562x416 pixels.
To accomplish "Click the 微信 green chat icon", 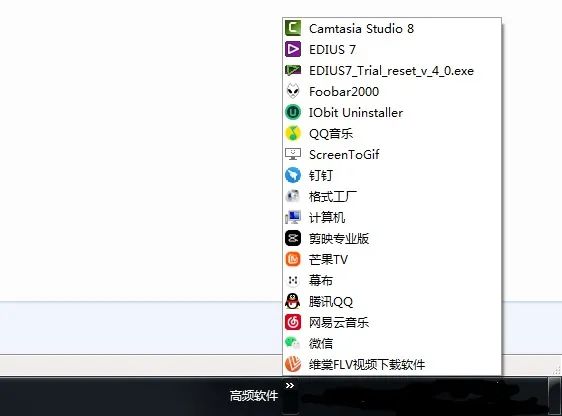I will click(293, 343).
